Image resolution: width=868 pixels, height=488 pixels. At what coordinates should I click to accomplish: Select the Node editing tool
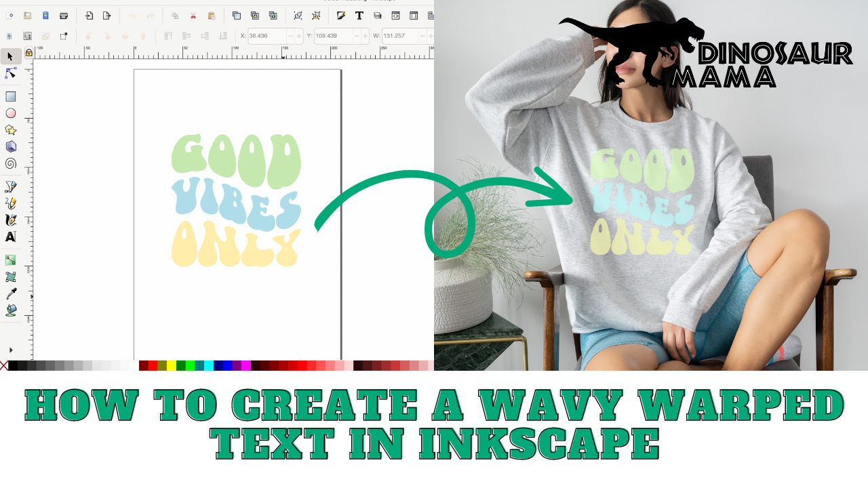pyautogui.click(x=9, y=73)
